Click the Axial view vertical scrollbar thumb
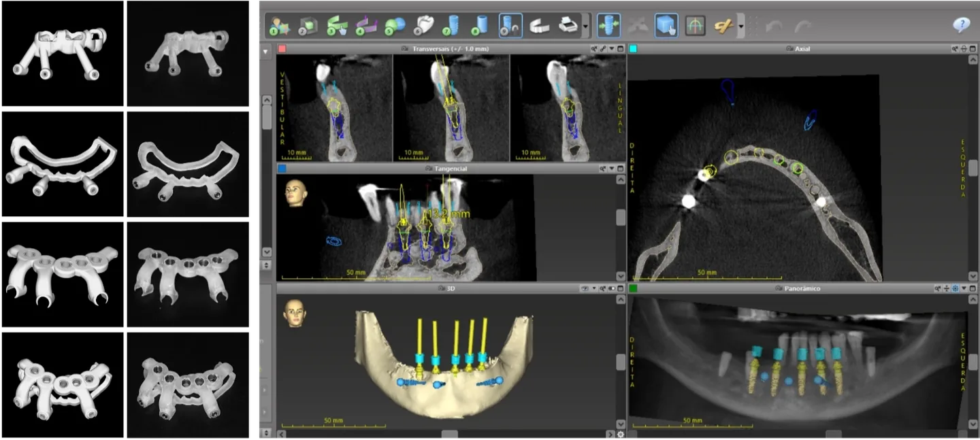The width and height of the screenshot is (980, 440). pyautogui.click(x=973, y=167)
